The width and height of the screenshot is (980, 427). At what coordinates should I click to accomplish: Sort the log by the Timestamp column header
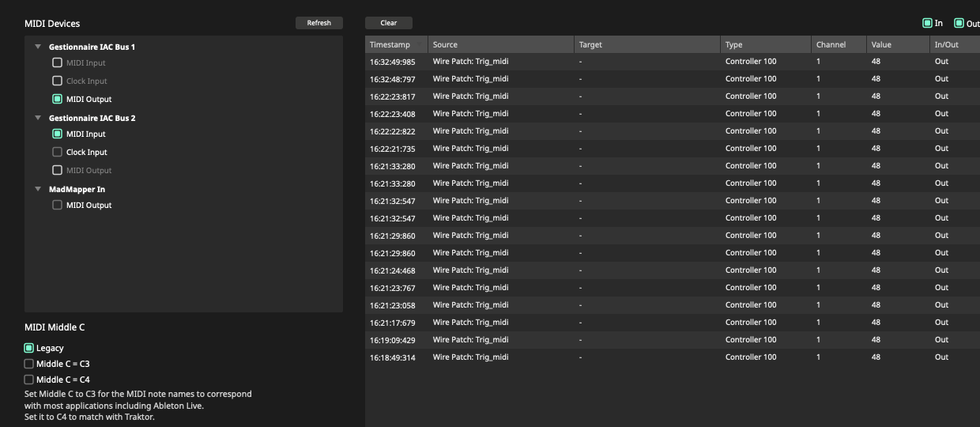pyautogui.click(x=396, y=44)
